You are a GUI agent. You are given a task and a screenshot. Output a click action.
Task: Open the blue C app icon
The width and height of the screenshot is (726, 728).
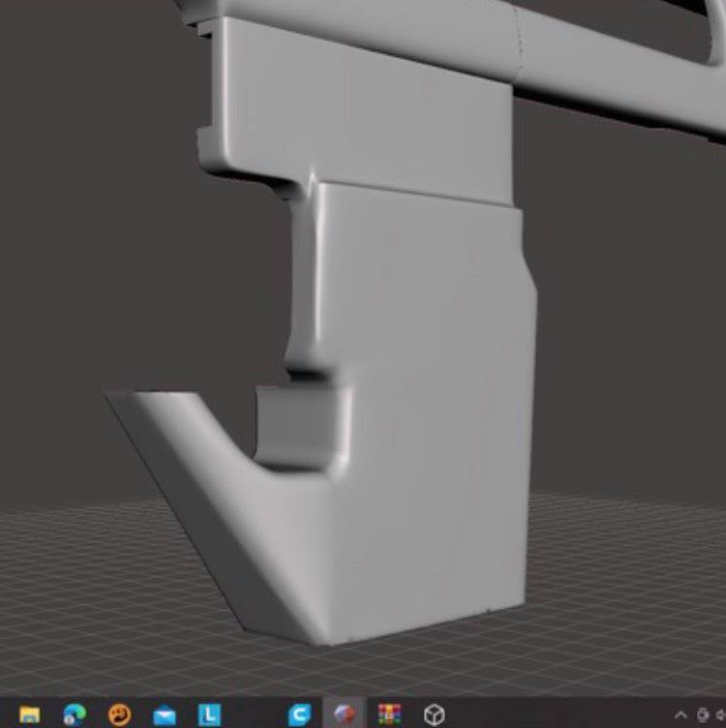300,714
